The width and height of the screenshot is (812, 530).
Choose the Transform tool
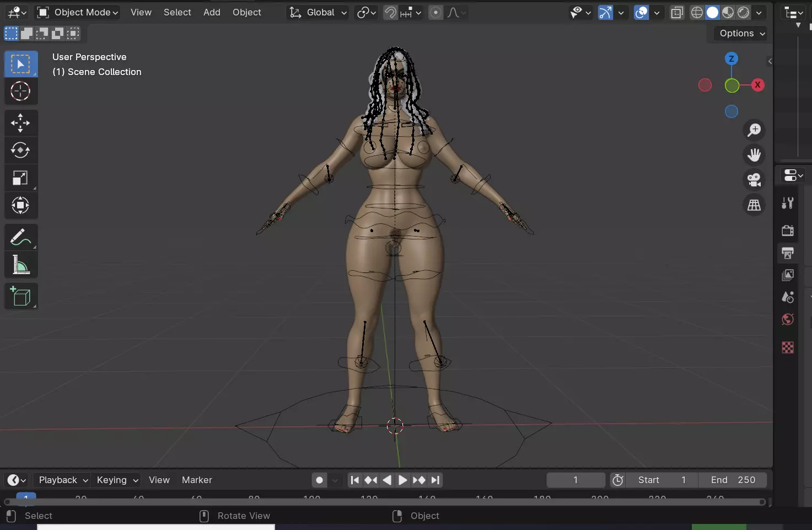[21, 205]
